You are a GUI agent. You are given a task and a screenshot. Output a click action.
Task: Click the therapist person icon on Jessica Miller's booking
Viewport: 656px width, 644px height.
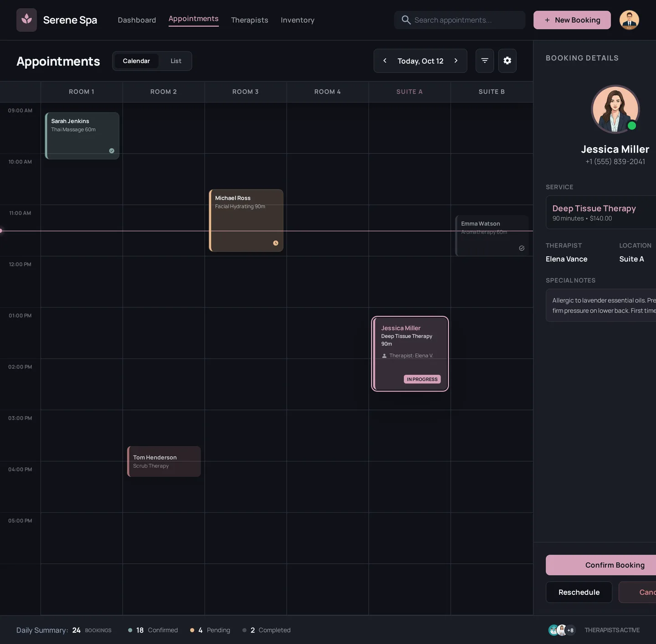384,355
